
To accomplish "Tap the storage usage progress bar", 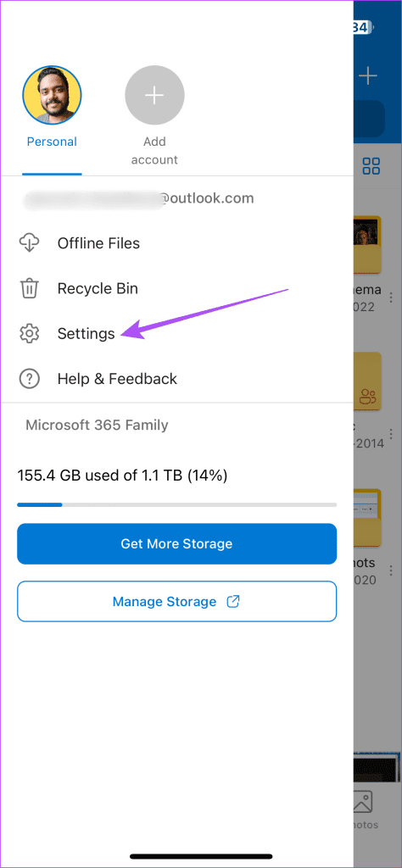I will (176, 505).
